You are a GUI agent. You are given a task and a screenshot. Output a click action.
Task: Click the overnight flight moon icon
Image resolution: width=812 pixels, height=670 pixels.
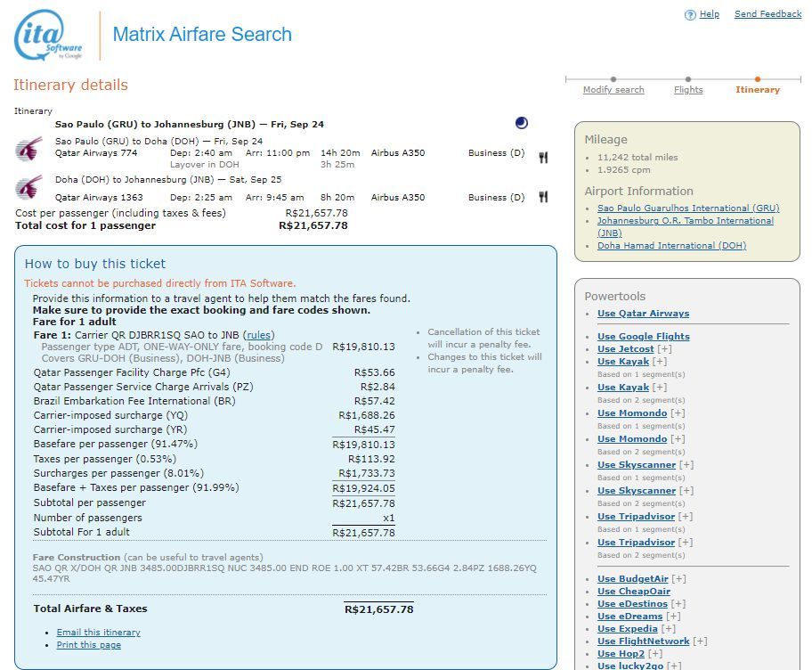click(522, 123)
